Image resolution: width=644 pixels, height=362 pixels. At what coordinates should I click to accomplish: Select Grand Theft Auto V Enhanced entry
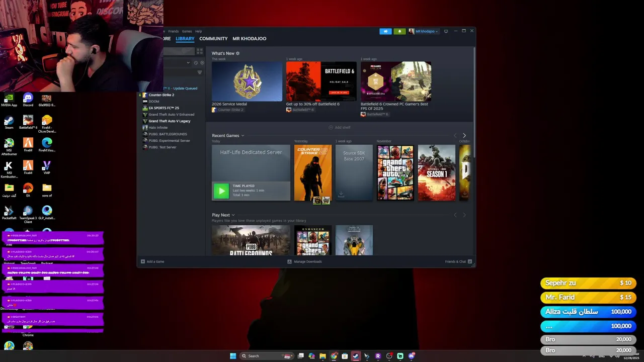(x=171, y=115)
